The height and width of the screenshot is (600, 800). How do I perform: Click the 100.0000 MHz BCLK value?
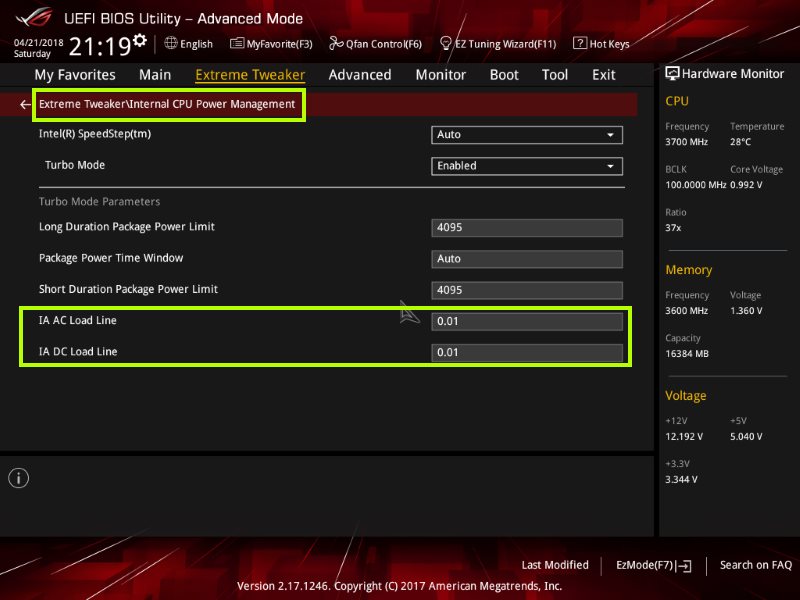[x=695, y=185]
